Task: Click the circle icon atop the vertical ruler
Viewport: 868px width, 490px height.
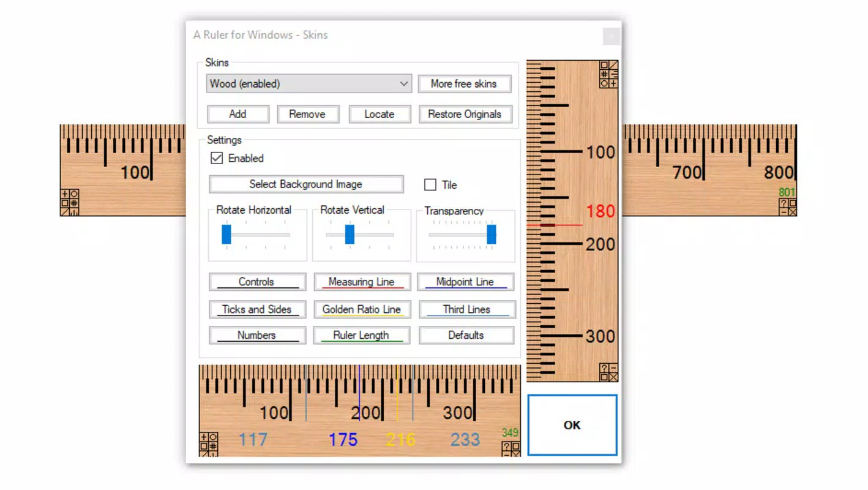Action: 604,83
